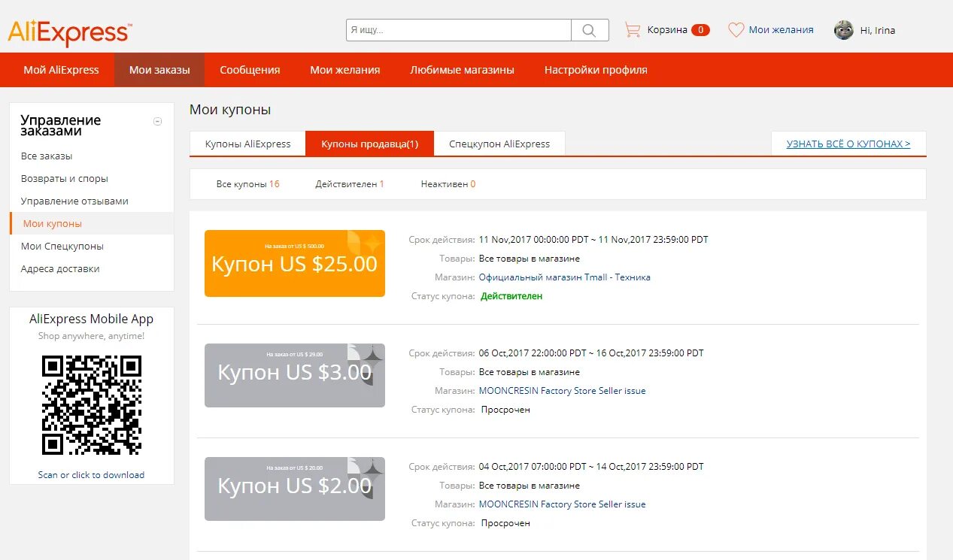Click the 06 Oct,2017 validity dates
The image size is (953, 560).
click(591, 353)
